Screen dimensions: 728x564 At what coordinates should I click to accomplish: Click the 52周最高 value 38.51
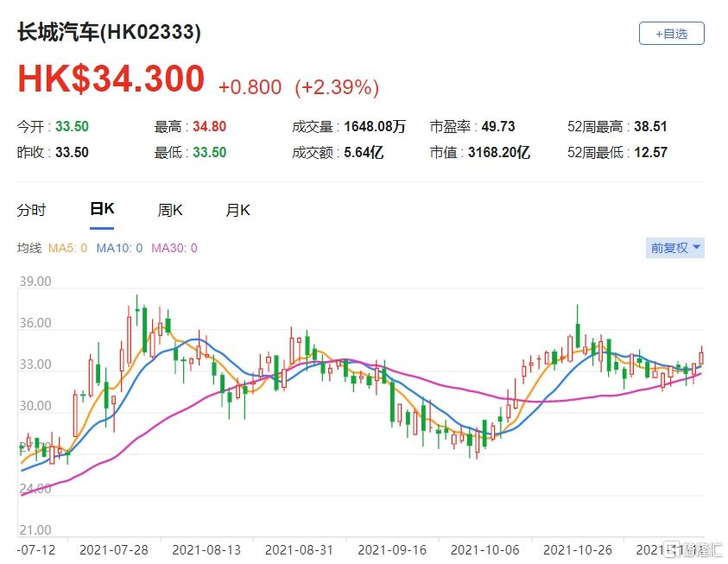(x=650, y=126)
